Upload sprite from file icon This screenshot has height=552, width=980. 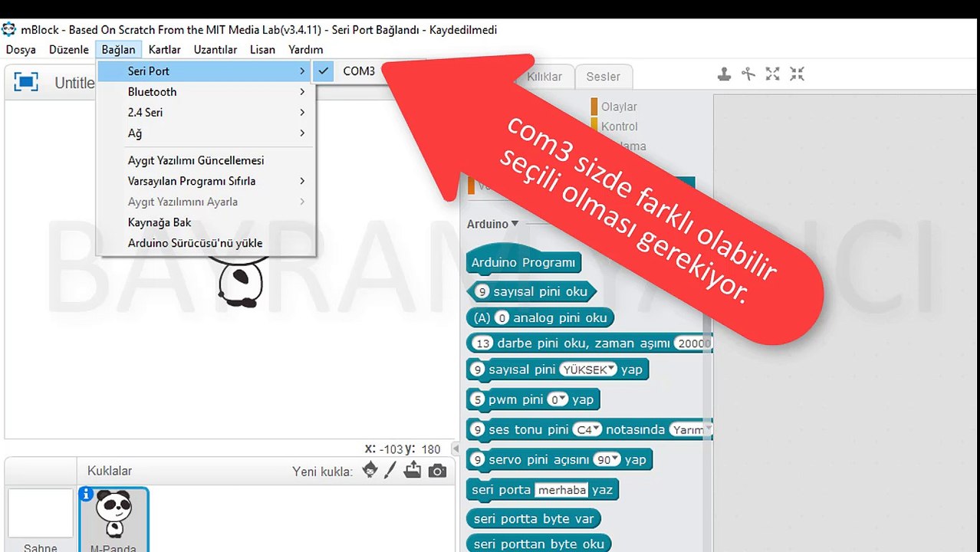coord(413,470)
